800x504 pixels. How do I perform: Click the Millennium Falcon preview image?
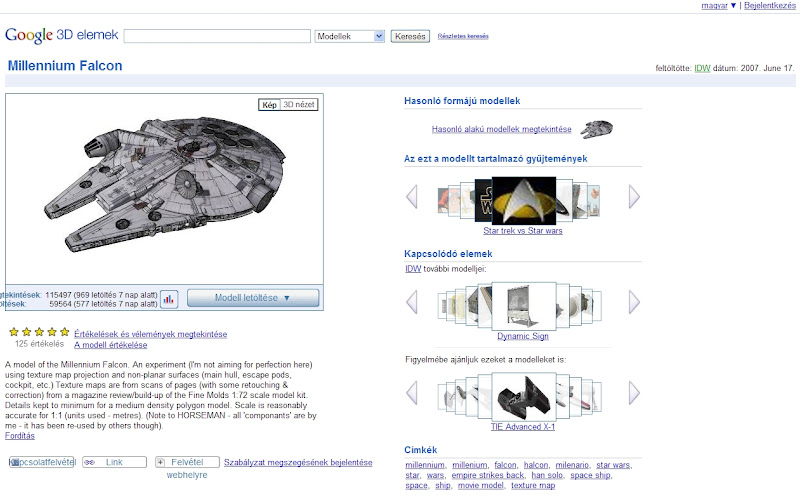(164, 186)
